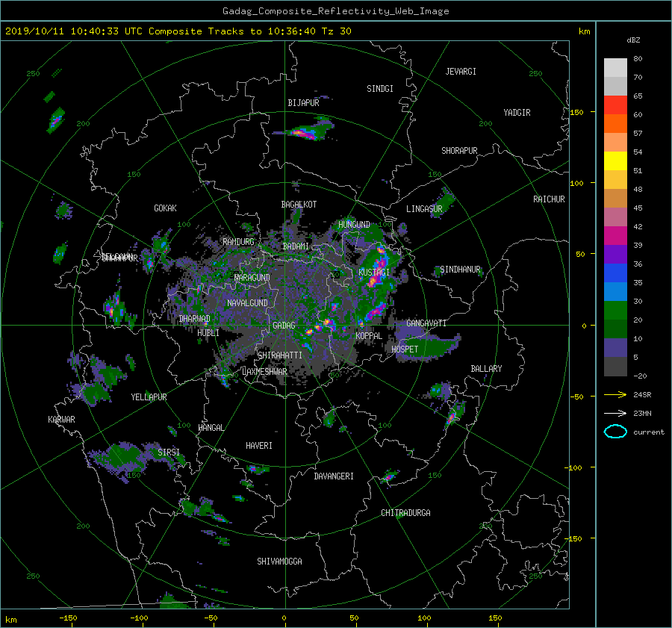Click the DAVANGERI city label
Viewport: 672px width, 628px height.
[x=334, y=476]
